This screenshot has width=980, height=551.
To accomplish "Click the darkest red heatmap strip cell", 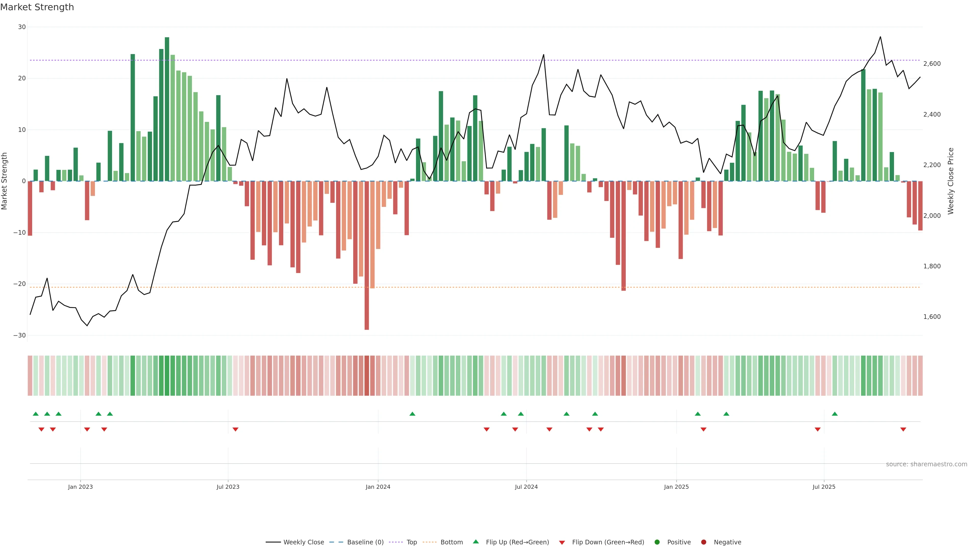I will coord(367,375).
